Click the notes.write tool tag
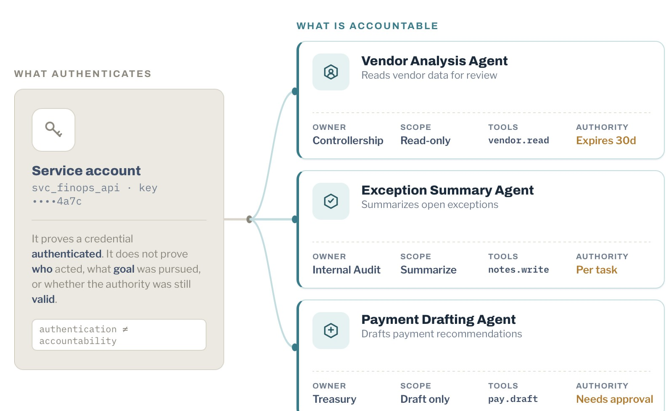 coord(518,270)
